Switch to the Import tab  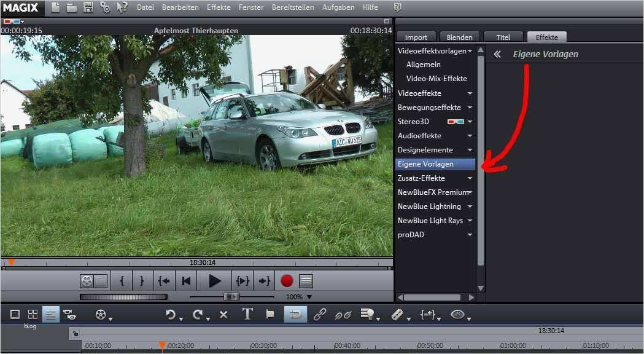(416, 37)
